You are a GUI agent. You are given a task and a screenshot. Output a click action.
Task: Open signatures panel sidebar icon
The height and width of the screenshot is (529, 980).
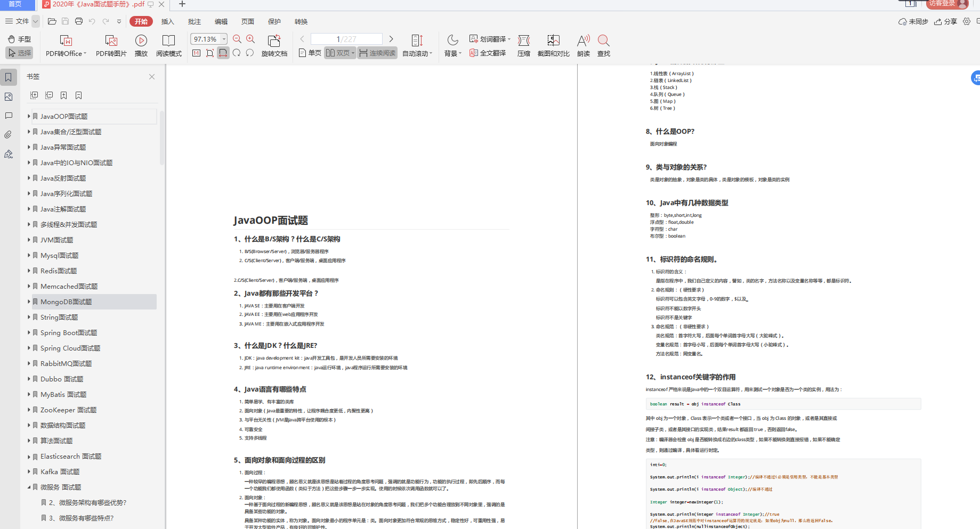tap(9, 154)
